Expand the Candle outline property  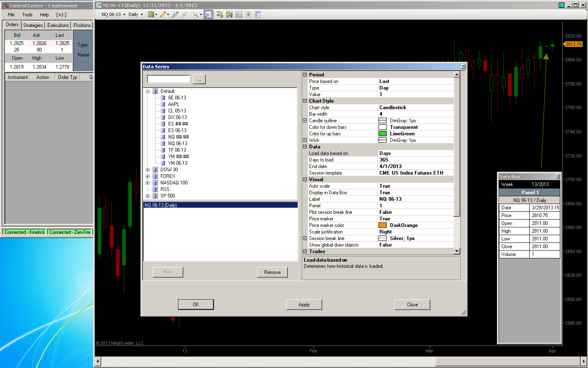pos(305,121)
